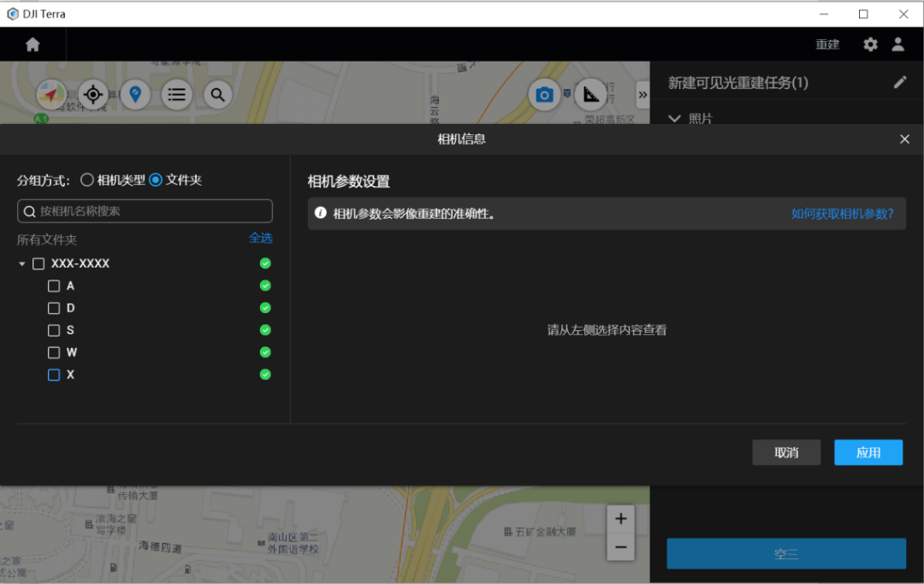The height and width of the screenshot is (584, 924).
Task: Click the 应用 apply button
Action: [x=868, y=452]
